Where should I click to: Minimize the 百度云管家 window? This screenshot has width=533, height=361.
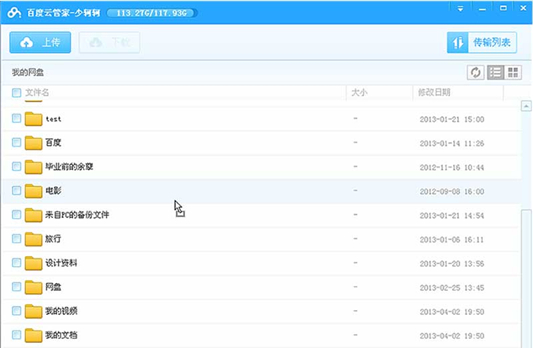482,9
